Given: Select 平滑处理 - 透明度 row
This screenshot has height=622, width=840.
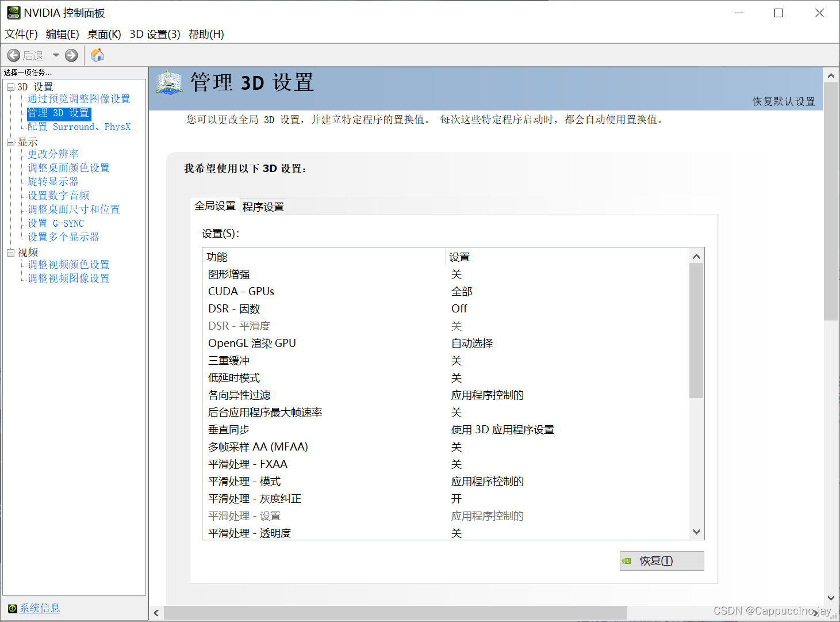Looking at the screenshot, I should click(446, 533).
